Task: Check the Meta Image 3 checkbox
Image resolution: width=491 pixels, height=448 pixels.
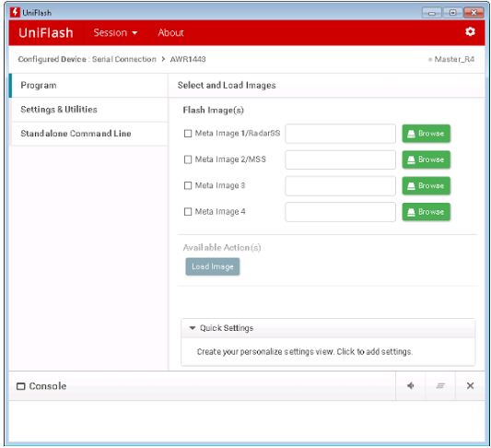Action: (188, 185)
